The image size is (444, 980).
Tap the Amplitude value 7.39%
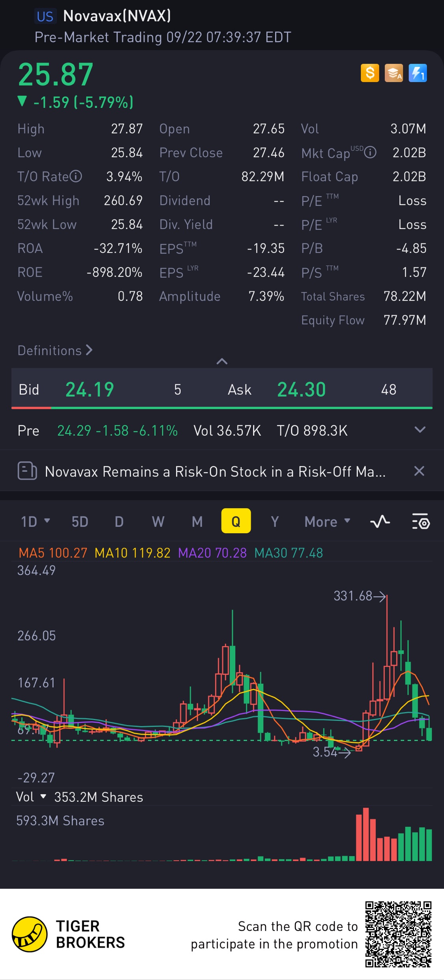(266, 296)
